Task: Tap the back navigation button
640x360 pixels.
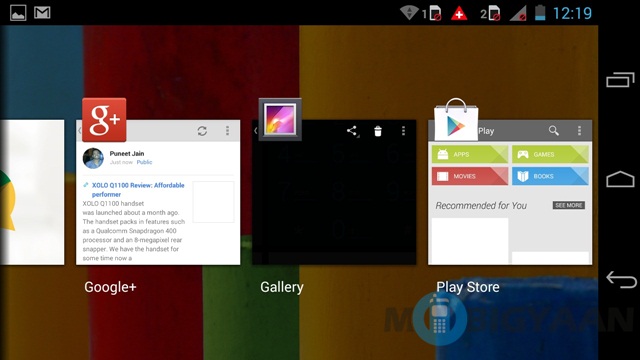Action: point(621,279)
